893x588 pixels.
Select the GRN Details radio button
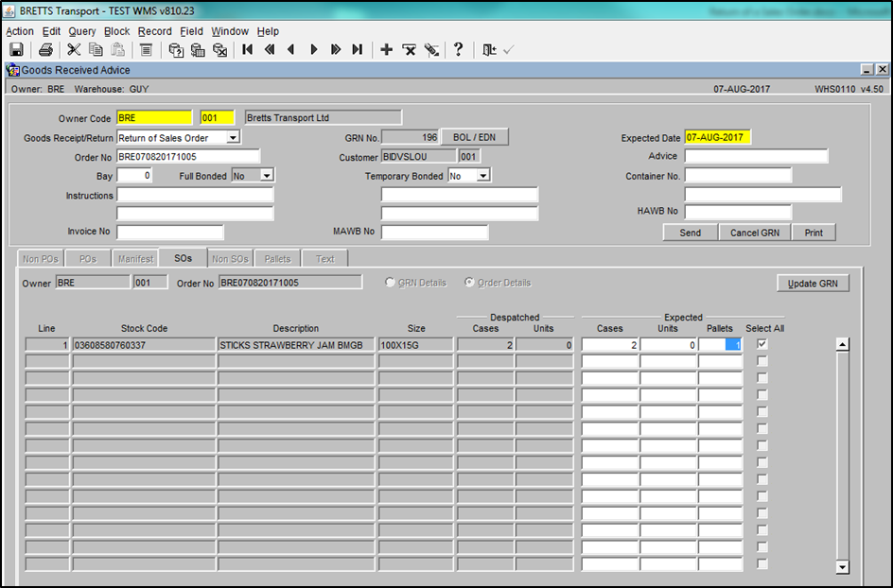tap(390, 283)
